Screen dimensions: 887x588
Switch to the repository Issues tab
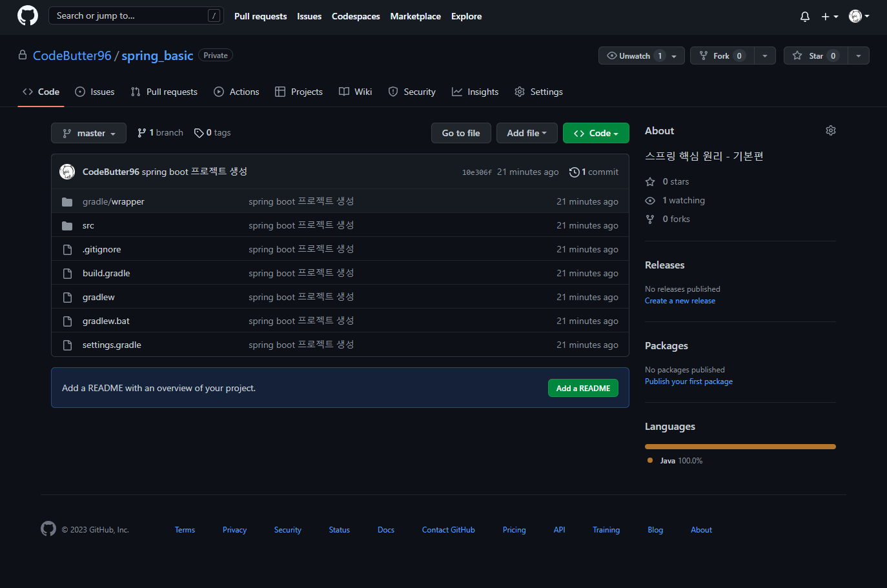click(x=95, y=92)
